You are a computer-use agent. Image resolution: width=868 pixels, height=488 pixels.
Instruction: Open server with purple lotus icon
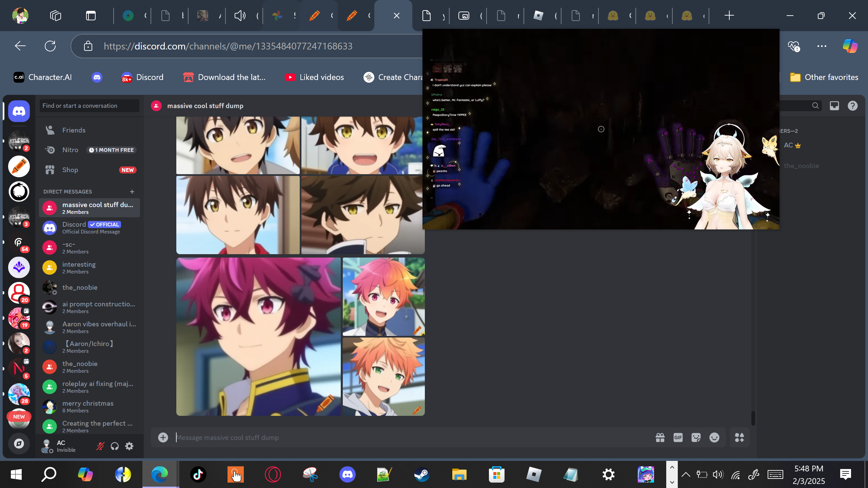coord(19,267)
